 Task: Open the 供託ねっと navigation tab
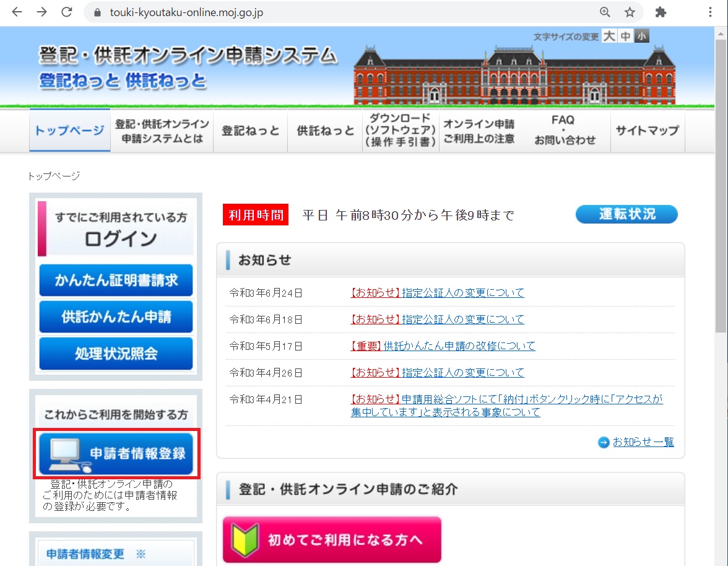[325, 131]
